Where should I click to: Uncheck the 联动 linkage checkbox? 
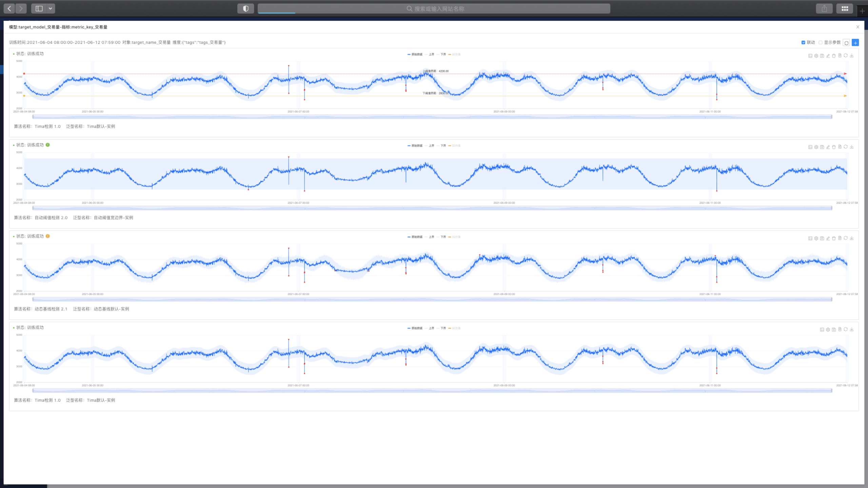[x=803, y=42]
